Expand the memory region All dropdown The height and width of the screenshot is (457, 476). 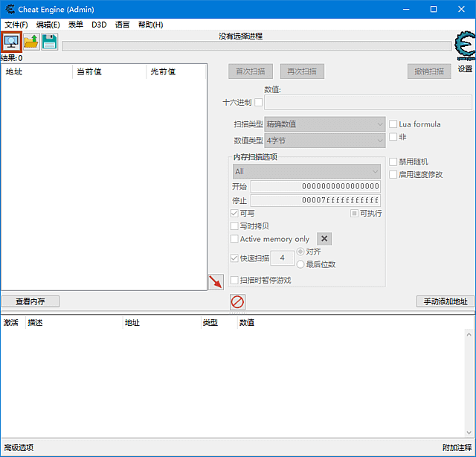tap(306, 171)
